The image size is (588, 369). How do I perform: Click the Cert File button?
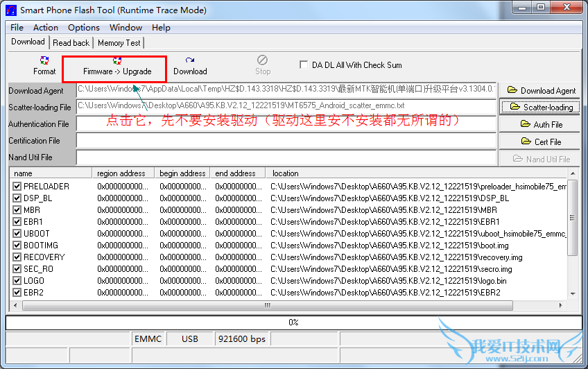pos(539,141)
